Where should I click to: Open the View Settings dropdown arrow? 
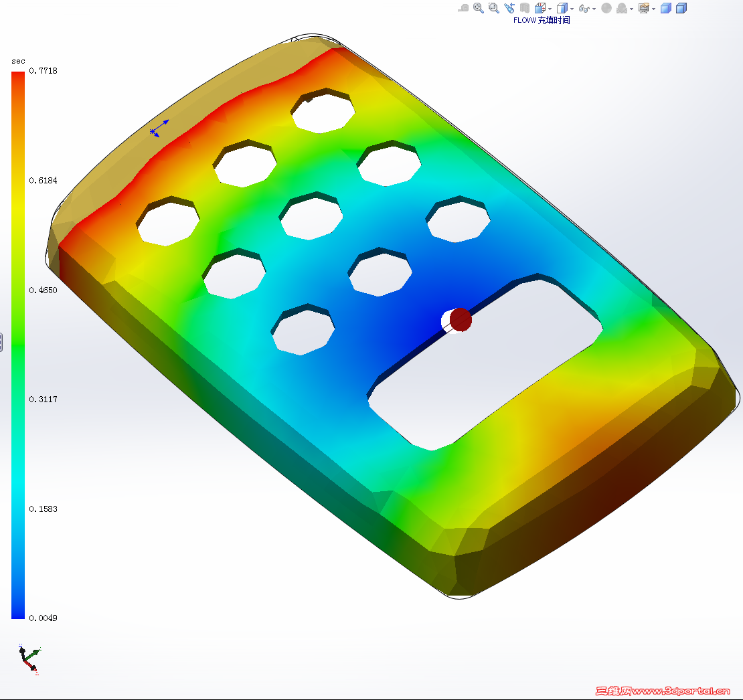[654, 9]
